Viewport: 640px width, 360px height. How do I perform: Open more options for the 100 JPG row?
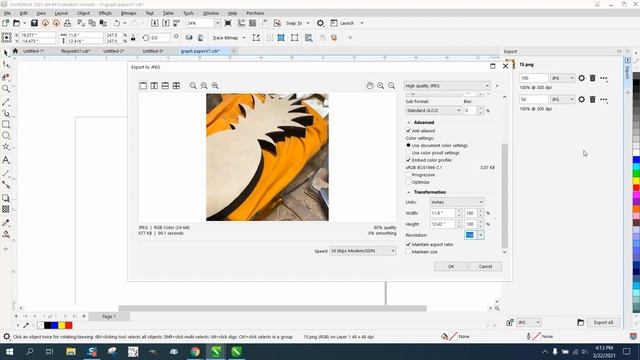click(604, 78)
